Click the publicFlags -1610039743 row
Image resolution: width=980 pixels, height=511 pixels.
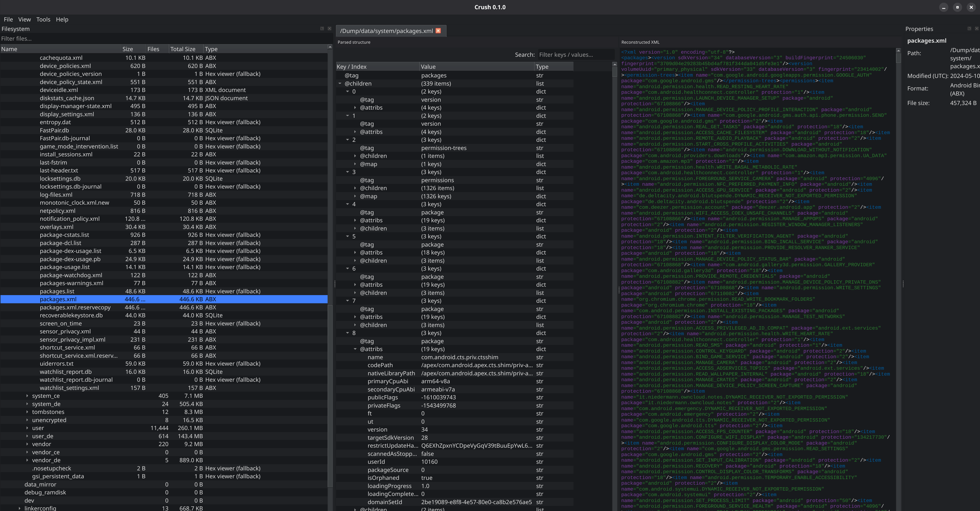[455, 397]
